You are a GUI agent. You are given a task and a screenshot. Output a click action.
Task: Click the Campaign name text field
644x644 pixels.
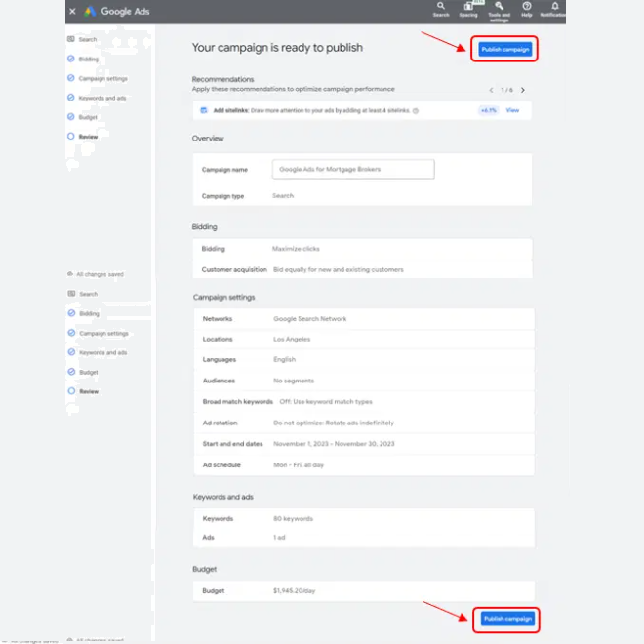[352, 169]
